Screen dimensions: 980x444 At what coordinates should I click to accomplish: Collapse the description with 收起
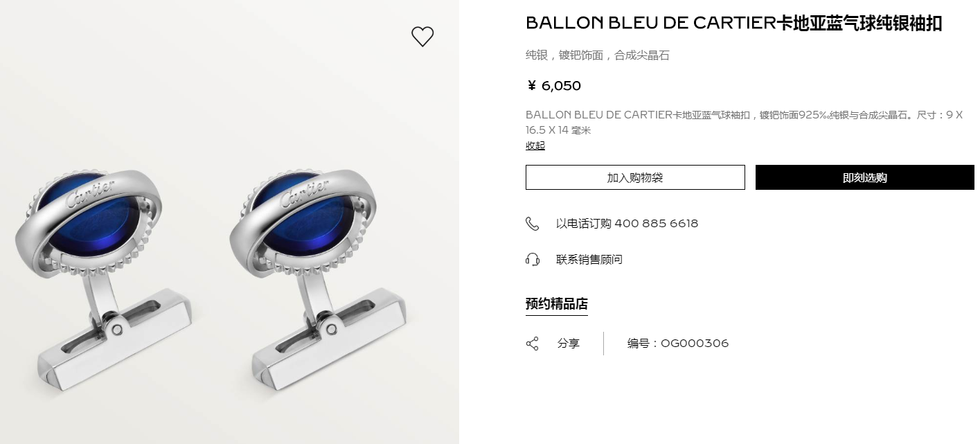(535, 145)
